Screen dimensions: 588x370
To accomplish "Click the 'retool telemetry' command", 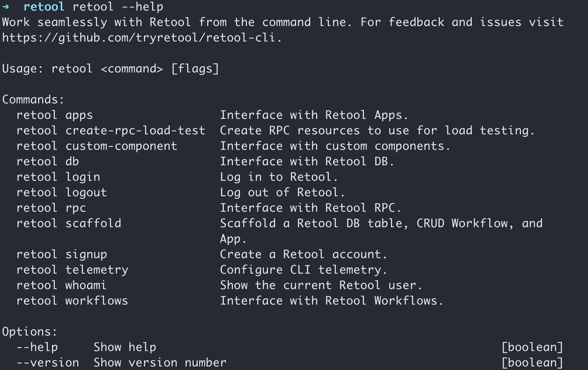I will [x=72, y=270].
